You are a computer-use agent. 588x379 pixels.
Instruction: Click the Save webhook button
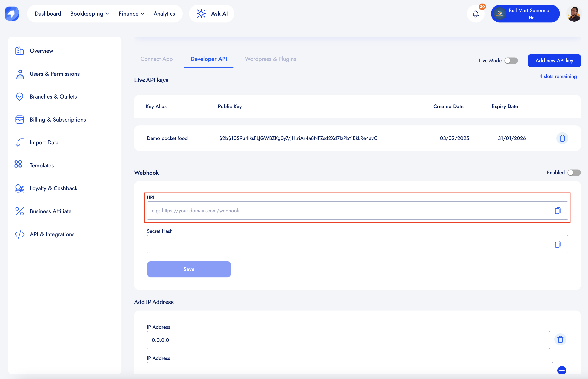[x=189, y=269]
